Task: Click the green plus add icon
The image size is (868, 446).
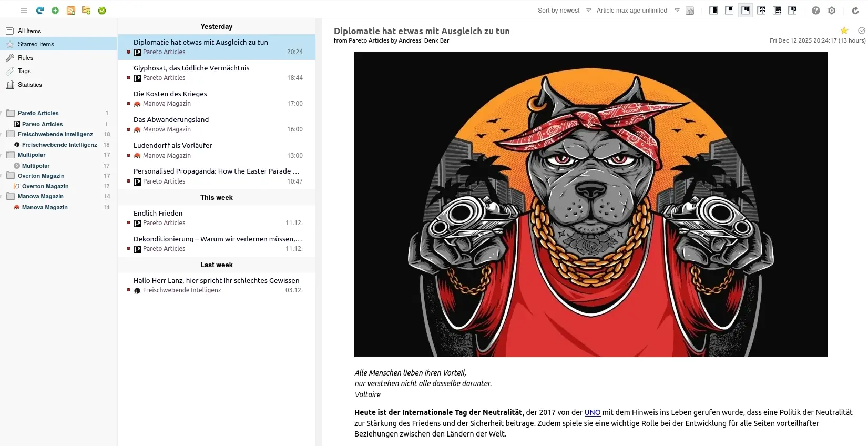Action: [55, 11]
